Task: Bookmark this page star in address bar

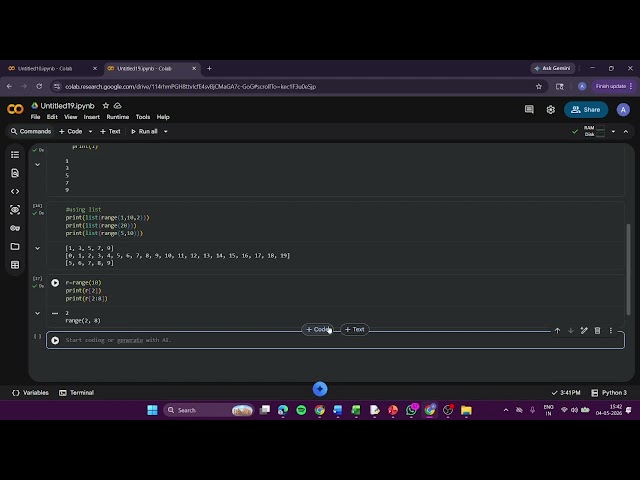Action: pos(539,87)
